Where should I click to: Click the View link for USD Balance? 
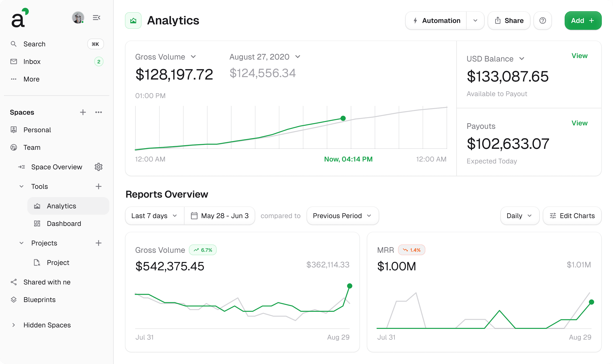click(579, 56)
